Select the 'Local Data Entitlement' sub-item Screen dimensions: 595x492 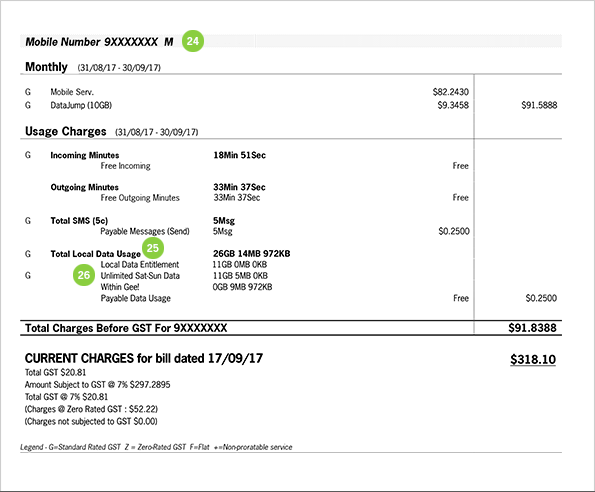(x=140, y=264)
